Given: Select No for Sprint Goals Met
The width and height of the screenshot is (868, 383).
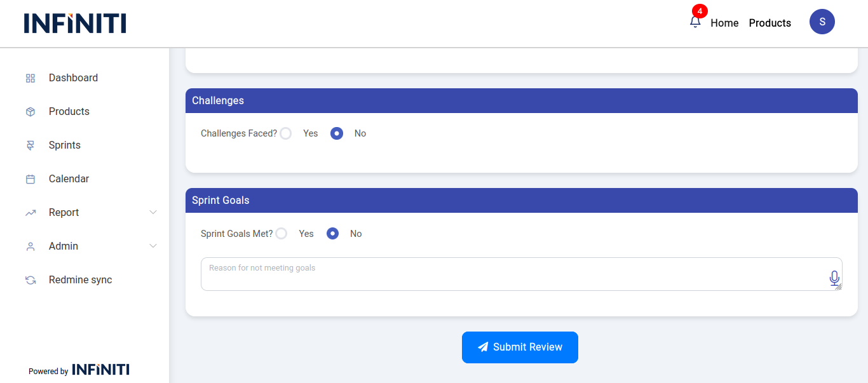Looking at the screenshot, I should coord(332,234).
